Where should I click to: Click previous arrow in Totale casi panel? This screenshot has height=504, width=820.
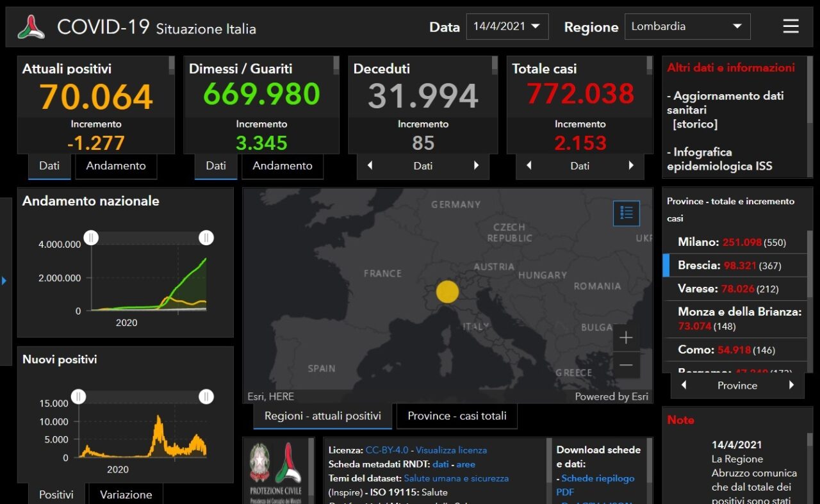point(529,166)
